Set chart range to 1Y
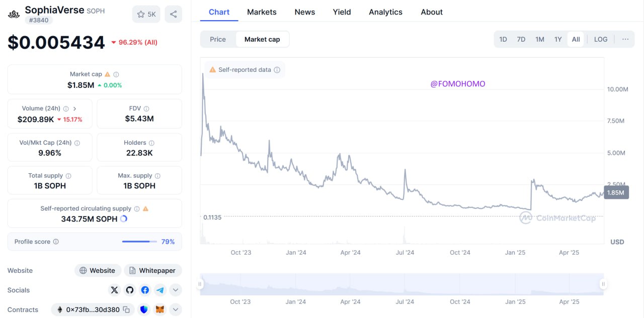Screen dimensions: 644x318 (x=558, y=39)
